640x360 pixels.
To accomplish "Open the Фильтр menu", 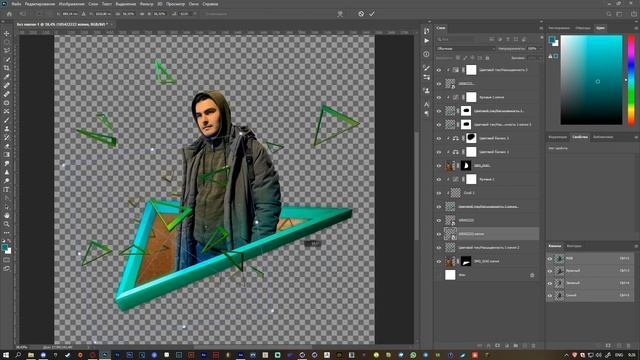I will pos(147,4).
